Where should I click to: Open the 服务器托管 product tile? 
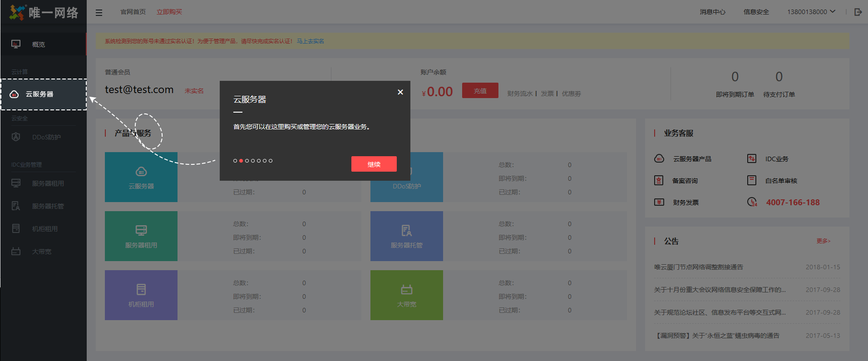(x=407, y=236)
